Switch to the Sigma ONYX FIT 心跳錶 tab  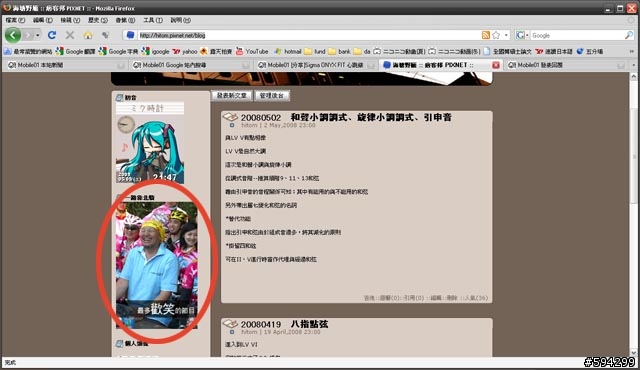(316, 65)
